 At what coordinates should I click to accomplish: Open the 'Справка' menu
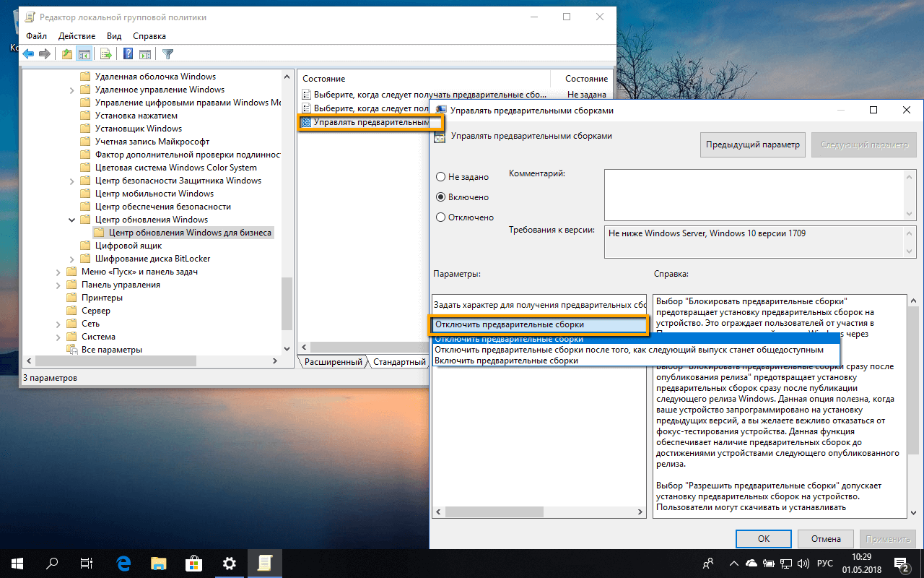click(x=149, y=36)
